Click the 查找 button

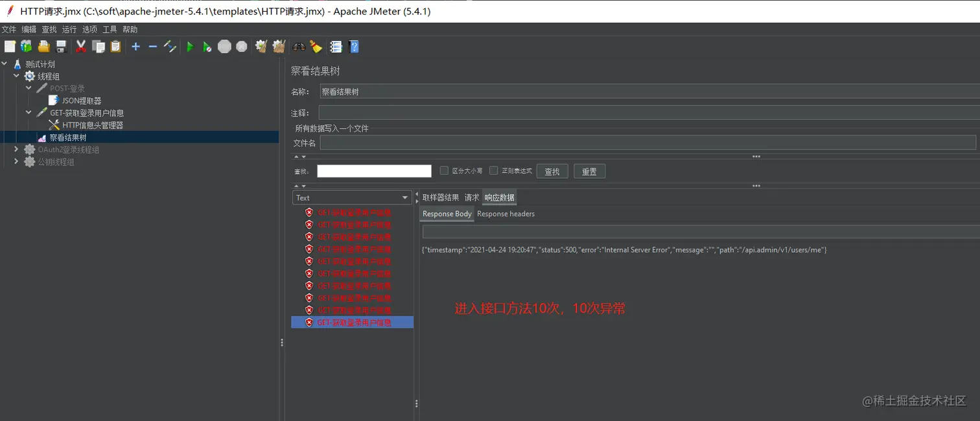point(552,171)
